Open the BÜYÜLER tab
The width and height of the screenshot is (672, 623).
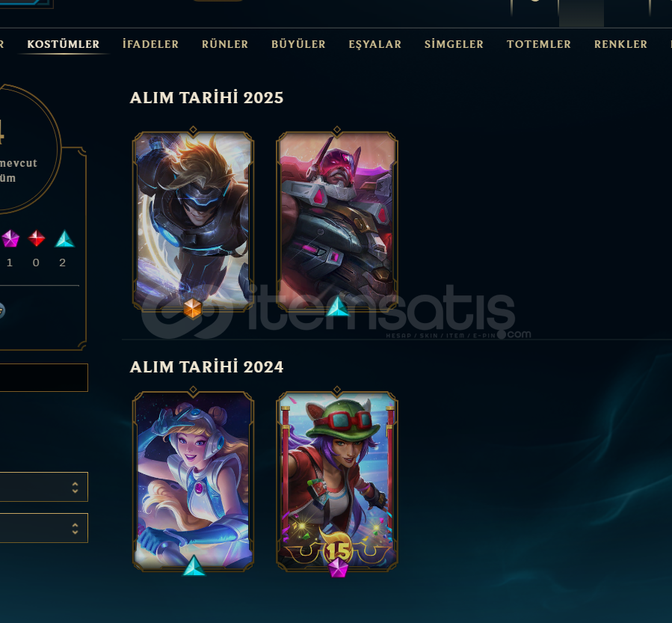coord(298,44)
